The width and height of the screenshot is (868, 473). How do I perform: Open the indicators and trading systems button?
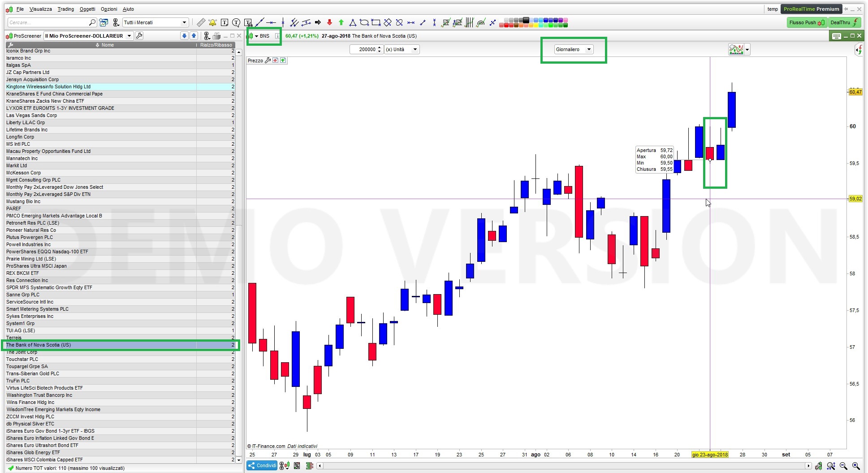(736, 49)
